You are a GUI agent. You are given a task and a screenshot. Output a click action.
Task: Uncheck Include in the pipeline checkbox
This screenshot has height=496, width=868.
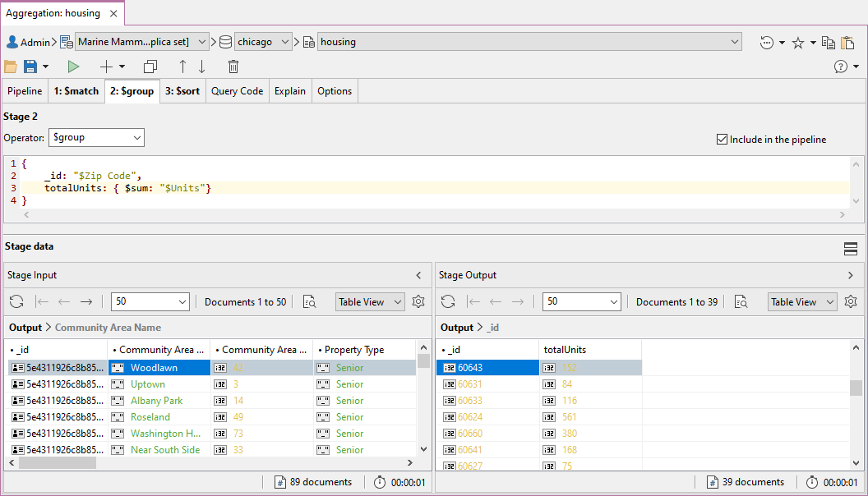(x=723, y=140)
